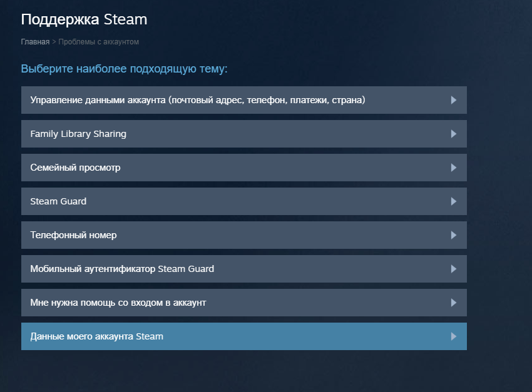Click arrow icon on Семейный просмотр row
Image resolution: width=532 pixels, height=392 pixels.
[454, 168]
